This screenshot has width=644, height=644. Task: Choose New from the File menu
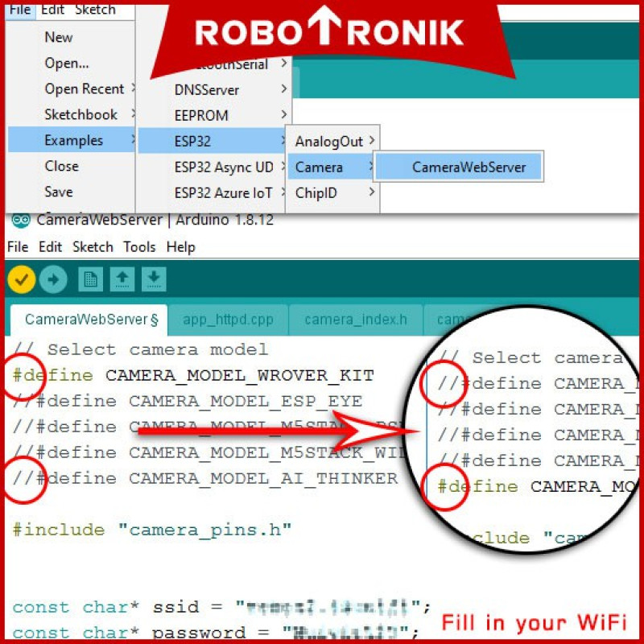pos(59,37)
